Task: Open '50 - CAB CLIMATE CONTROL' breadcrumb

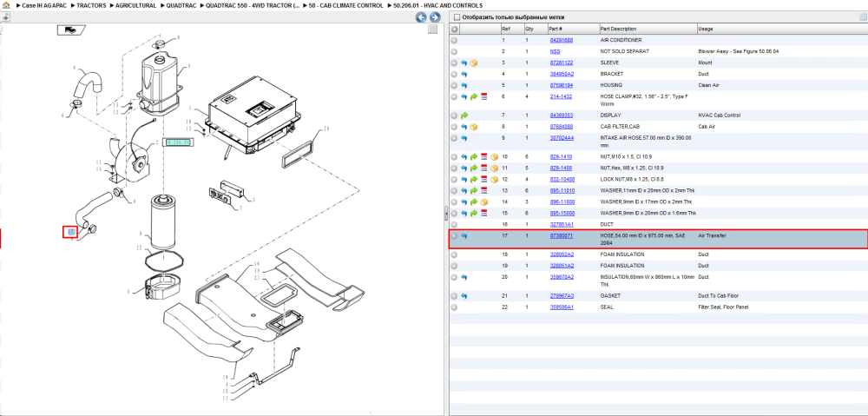Action: point(346,5)
